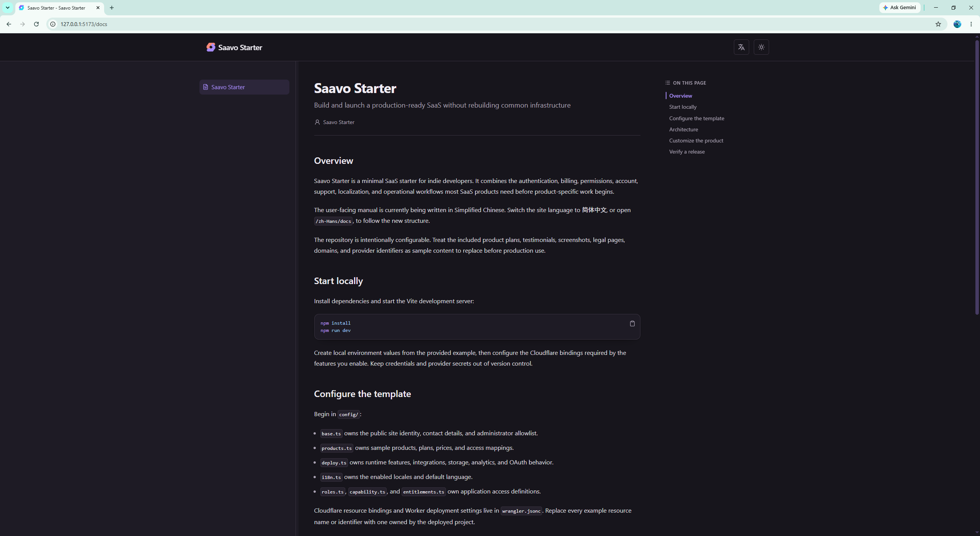Jump to Overview in page outline
The width and height of the screenshot is (980, 536).
click(680, 96)
